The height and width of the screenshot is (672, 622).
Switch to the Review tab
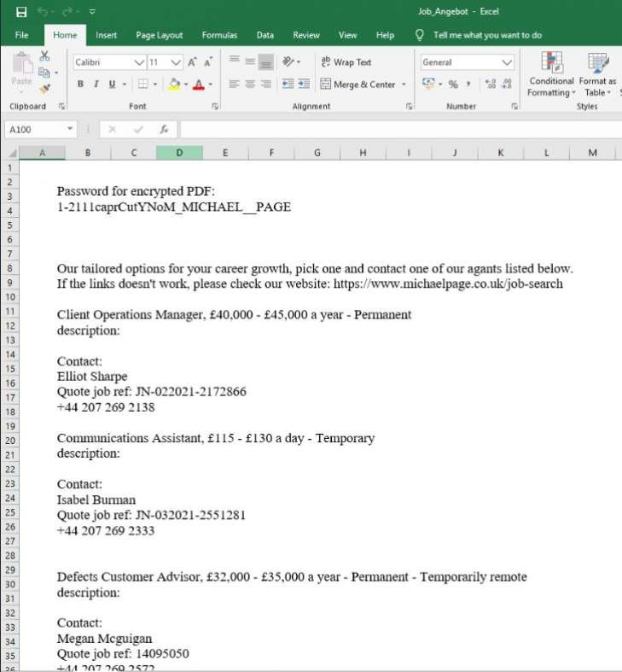306,35
